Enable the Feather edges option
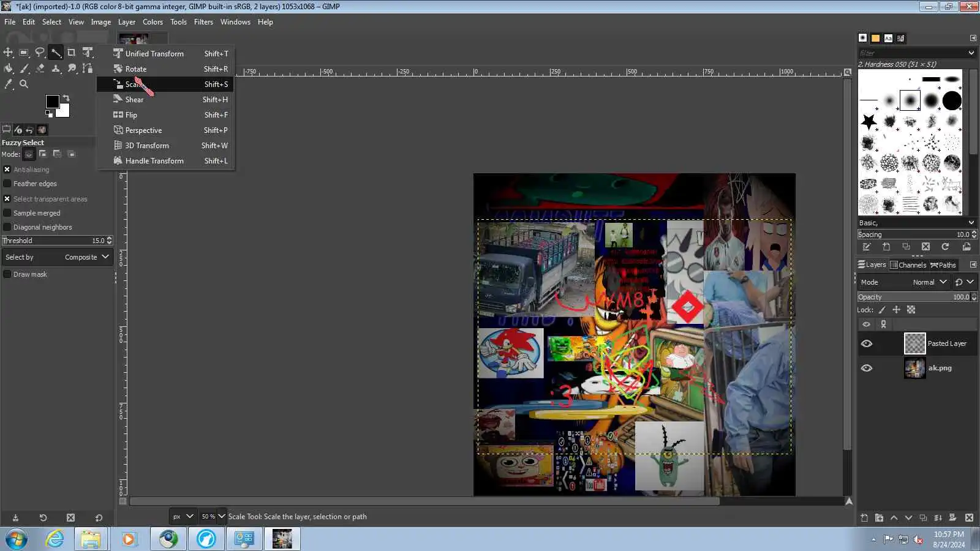 (x=7, y=184)
